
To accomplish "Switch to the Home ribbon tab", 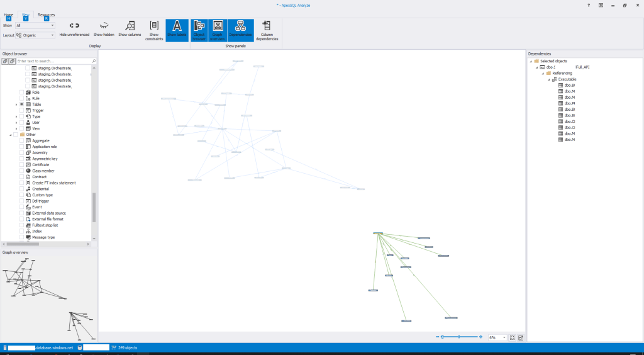I will pyautogui.click(x=9, y=14).
